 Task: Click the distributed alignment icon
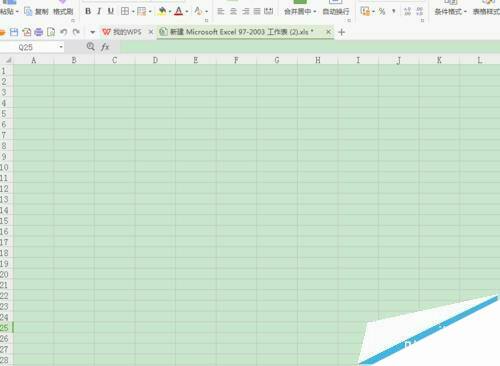(269, 11)
